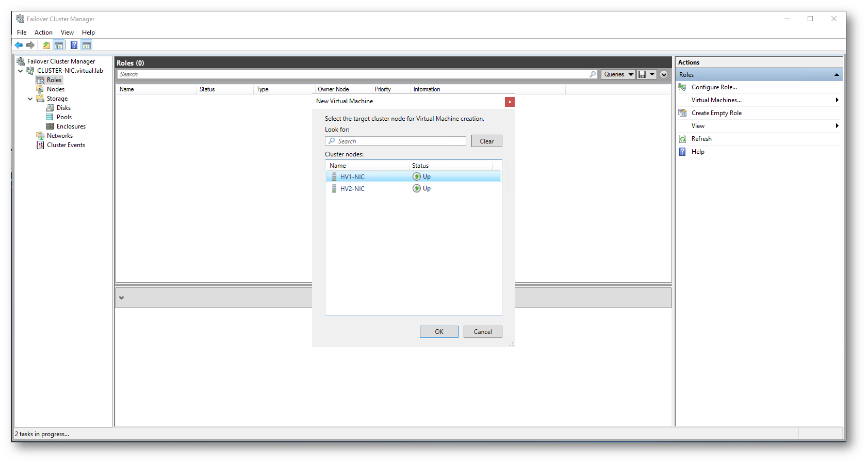Image resolution: width=868 pixels, height=464 pixels.
Task: Click the Clear button
Action: pos(487,141)
